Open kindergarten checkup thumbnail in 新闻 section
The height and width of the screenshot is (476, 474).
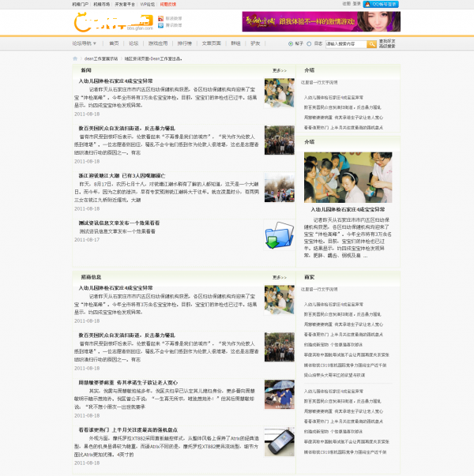pos(279,93)
